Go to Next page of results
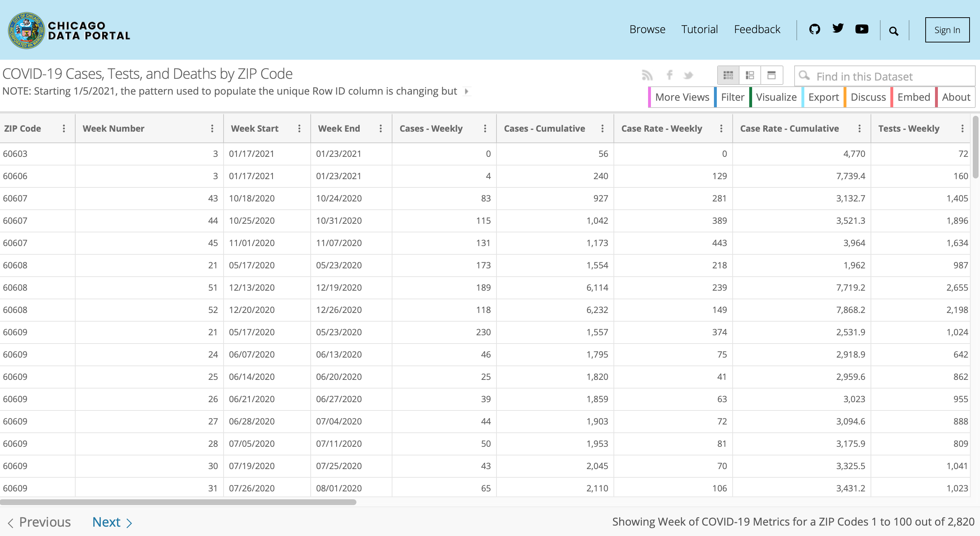Viewport: 980px width, 536px height. pos(112,522)
